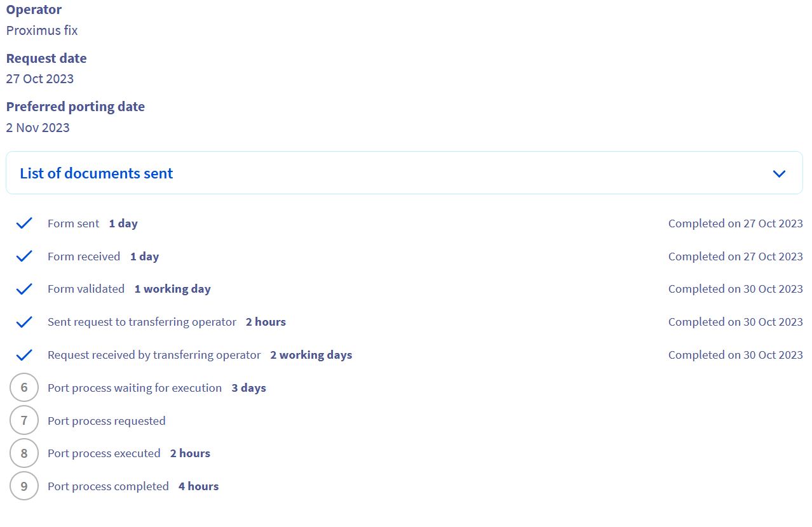
Task: Click the checkmark beside Form sent
Action: (24, 223)
